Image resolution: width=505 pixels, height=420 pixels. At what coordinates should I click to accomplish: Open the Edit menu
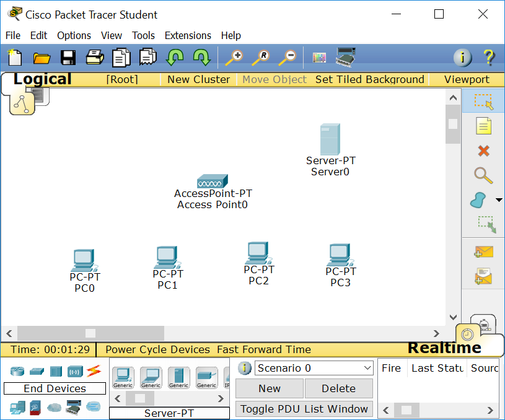pos(38,35)
